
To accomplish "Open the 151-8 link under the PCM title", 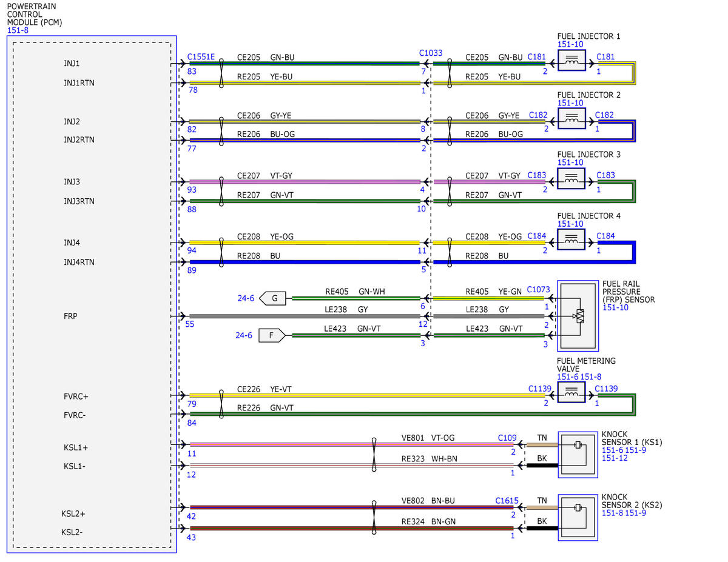I will point(18,30).
